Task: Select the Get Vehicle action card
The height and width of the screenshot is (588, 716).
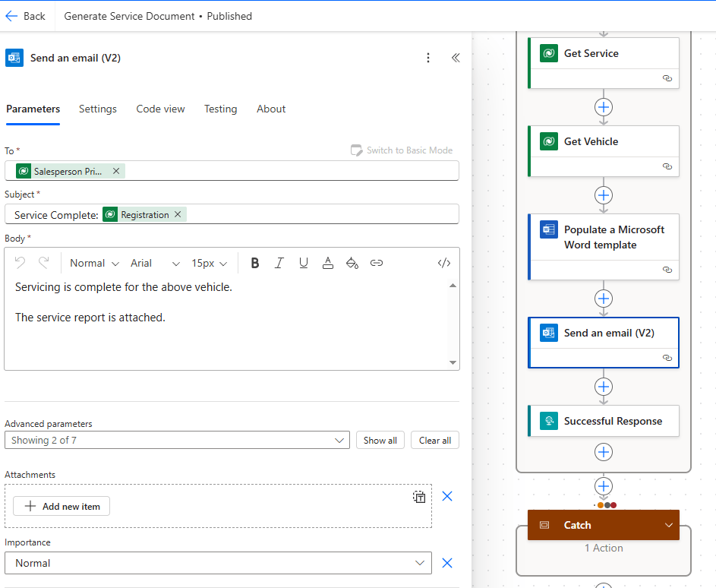Action: [603, 142]
